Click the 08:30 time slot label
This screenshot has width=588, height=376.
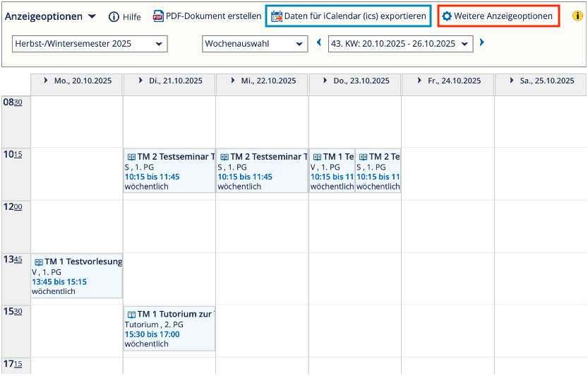pos(13,102)
